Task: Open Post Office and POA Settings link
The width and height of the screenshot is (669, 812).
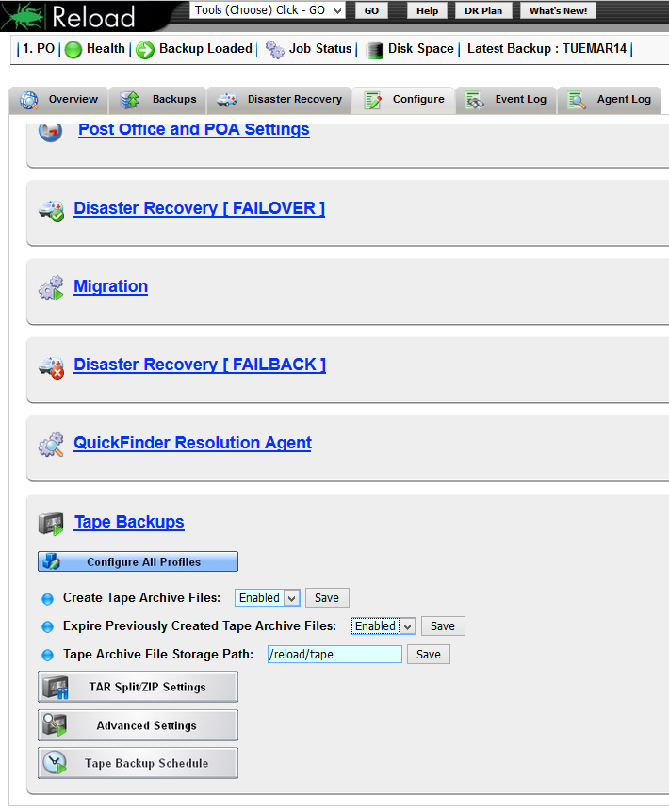Action: 194,129
